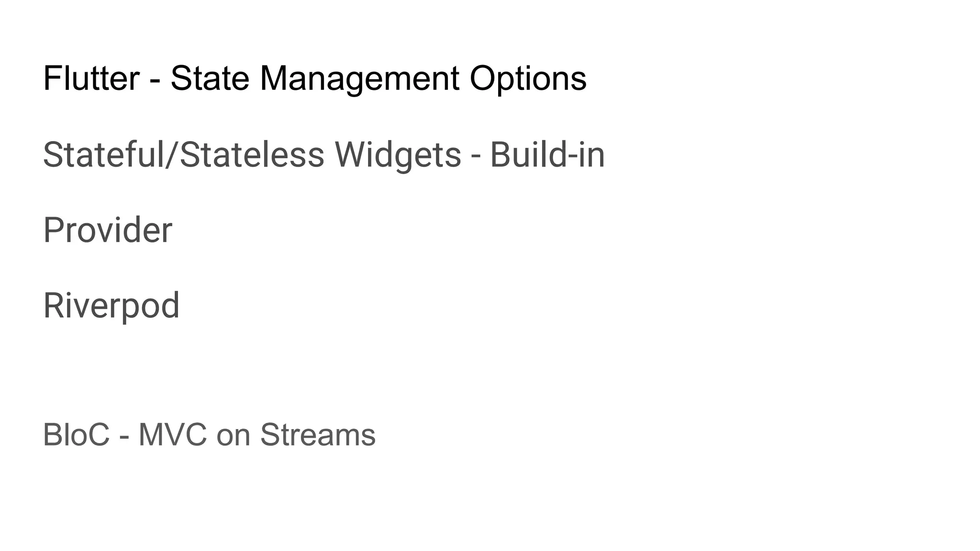Screen dimensions: 980x551
Task: Select the Build-in text
Action: click(x=547, y=154)
